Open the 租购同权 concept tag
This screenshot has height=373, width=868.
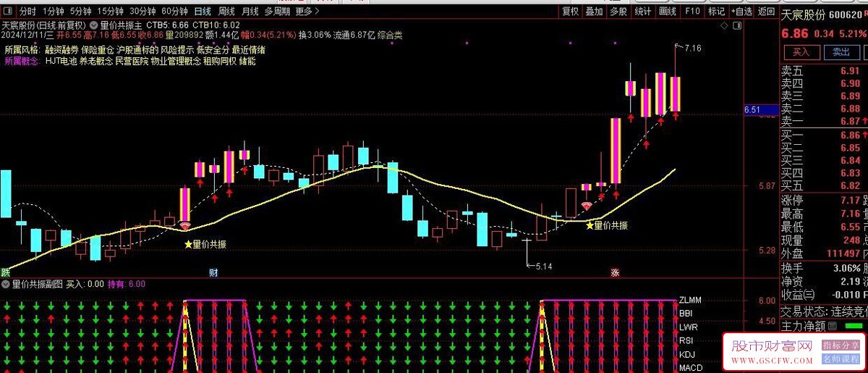point(220,62)
